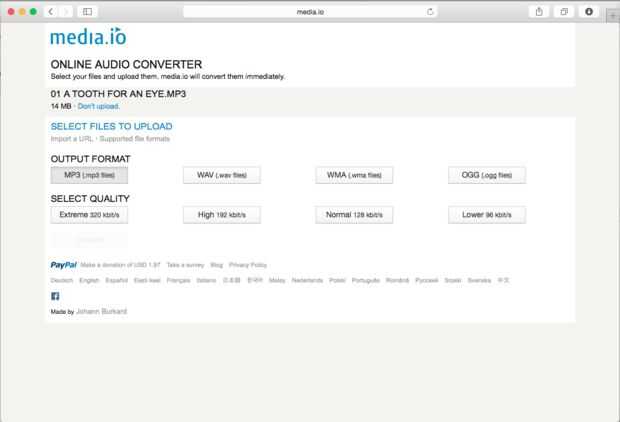620x422 pixels.
Task: Switch language to Italiano
Action: [x=206, y=280]
